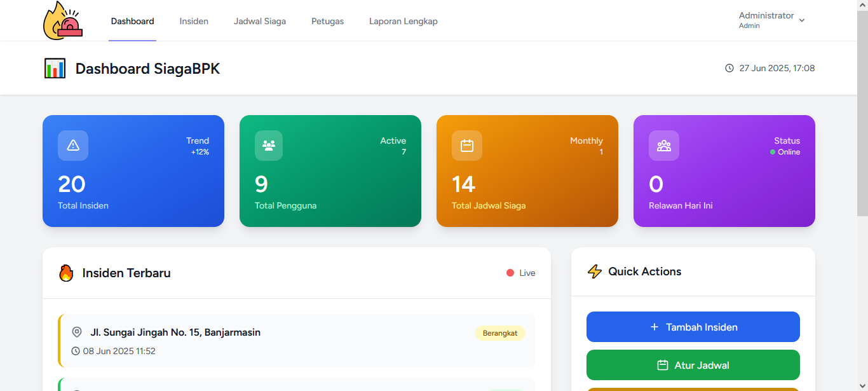Click the location pin icon beside Jl. Sungai Jingah

coord(77,332)
